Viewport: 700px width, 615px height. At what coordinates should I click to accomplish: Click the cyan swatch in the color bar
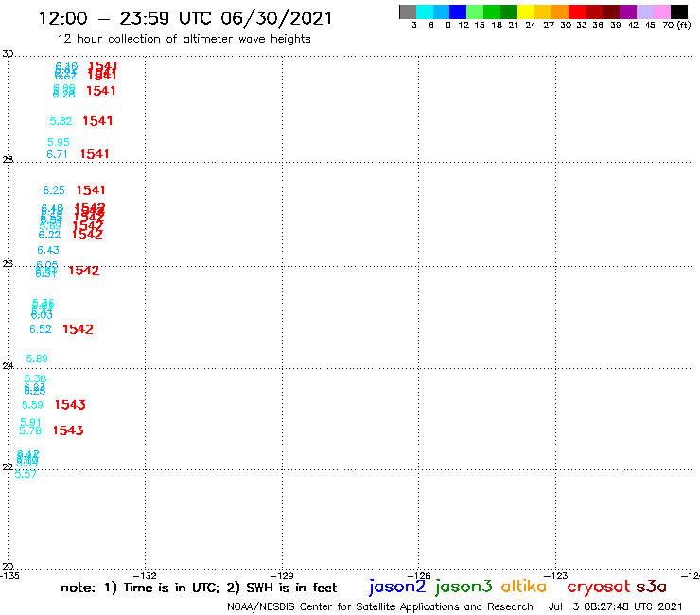click(425, 11)
